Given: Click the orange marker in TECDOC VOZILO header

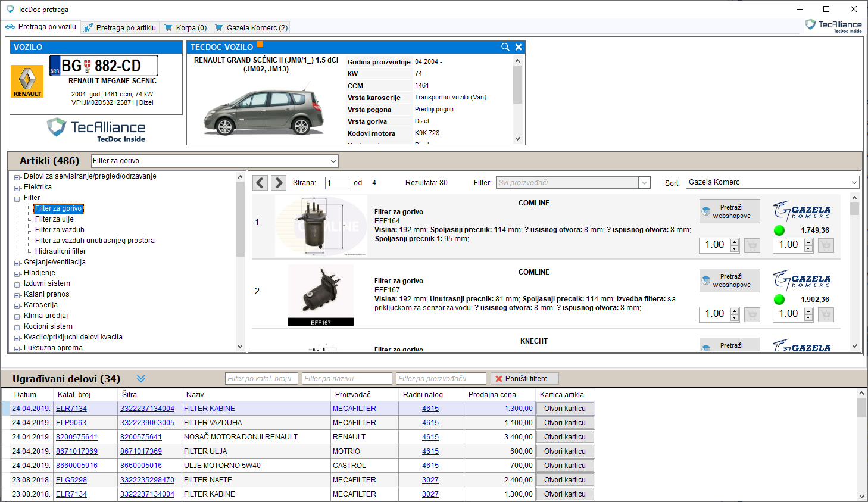Looking at the screenshot, I should [x=260, y=44].
